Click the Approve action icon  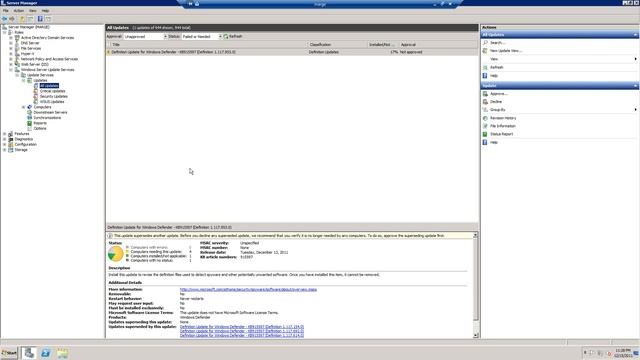(485, 93)
